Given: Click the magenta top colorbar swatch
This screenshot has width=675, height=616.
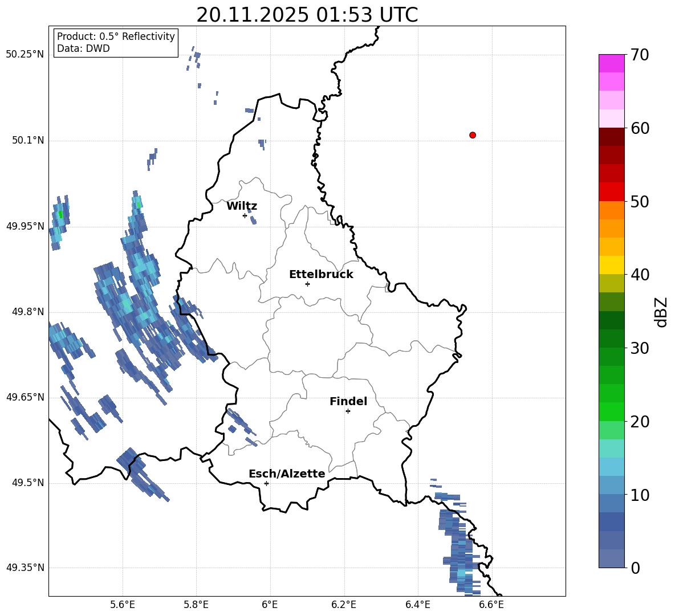Looking at the screenshot, I should (x=611, y=63).
